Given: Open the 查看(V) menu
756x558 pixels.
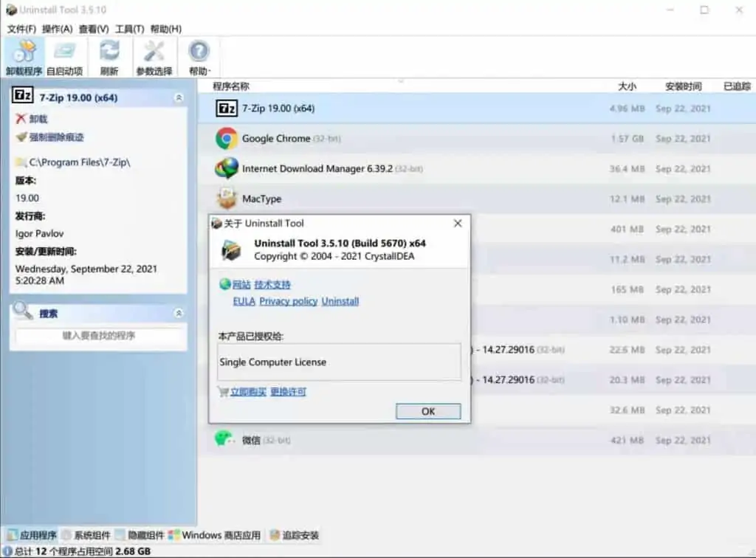Looking at the screenshot, I should pyautogui.click(x=94, y=29).
